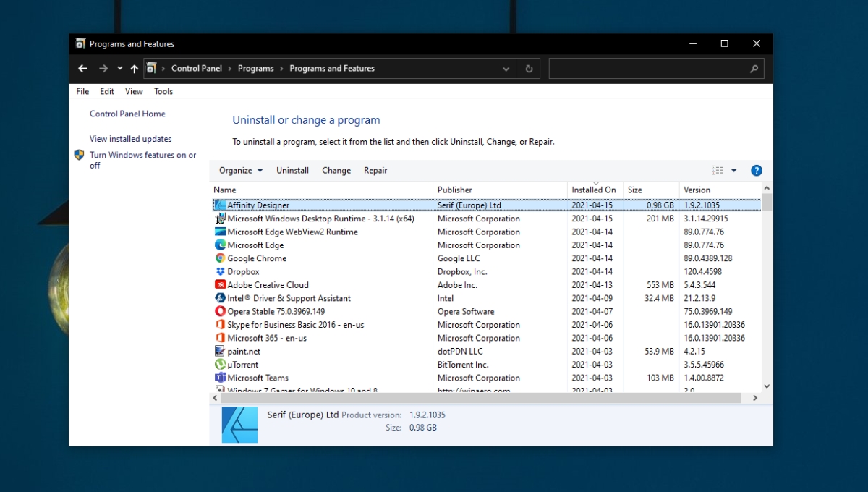
Task: Select the Opera Software publisher cell
Action: pyautogui.click(x=466, y=312)
